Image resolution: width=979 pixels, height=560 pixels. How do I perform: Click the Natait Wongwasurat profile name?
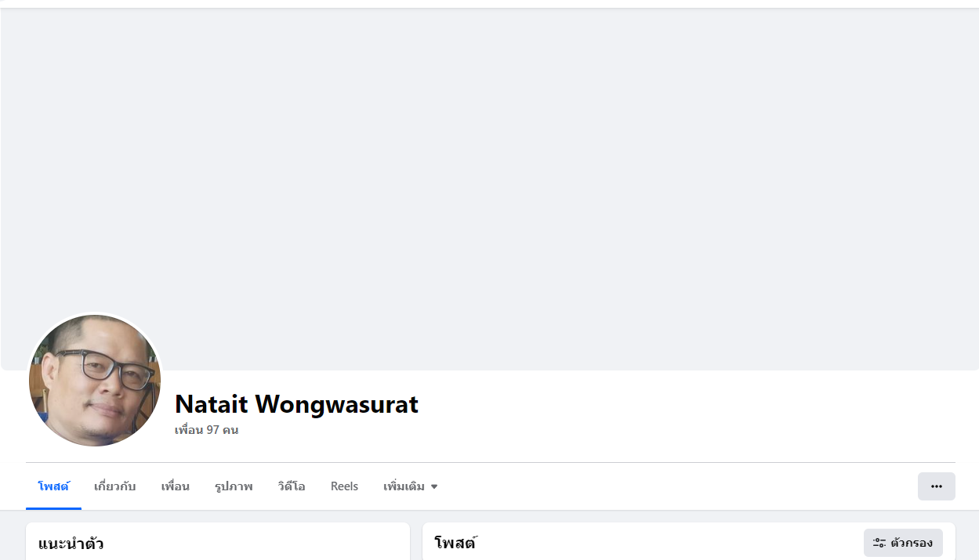pyautogui.click(x=296, y=404)
